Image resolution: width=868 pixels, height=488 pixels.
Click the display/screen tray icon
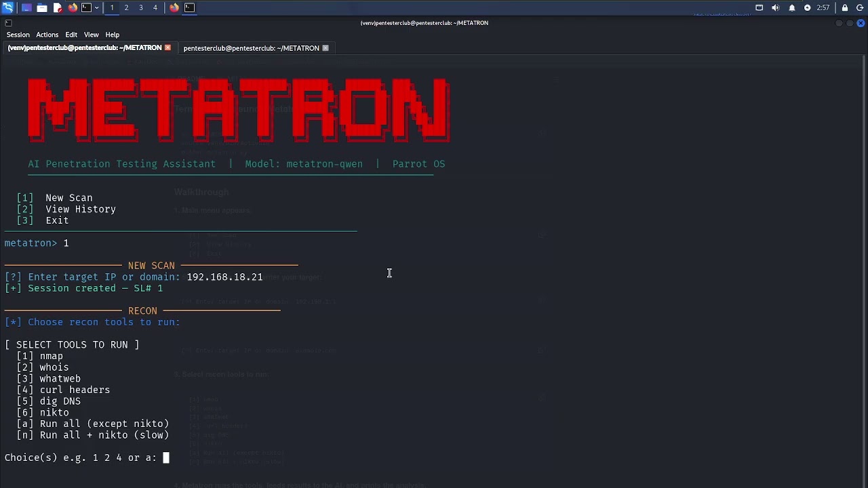point(759,7)
